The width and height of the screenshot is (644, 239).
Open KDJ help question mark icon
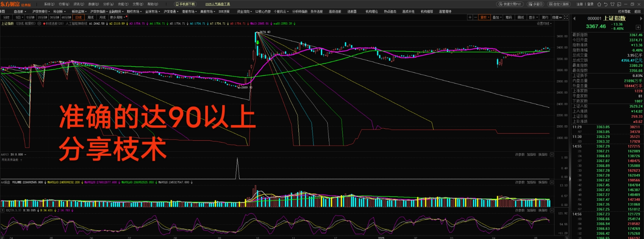click(x=3, y=210)
